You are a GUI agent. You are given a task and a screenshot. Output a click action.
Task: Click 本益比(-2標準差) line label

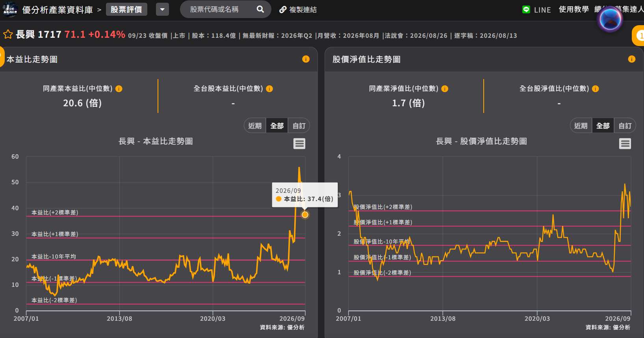tap(54, 300)
